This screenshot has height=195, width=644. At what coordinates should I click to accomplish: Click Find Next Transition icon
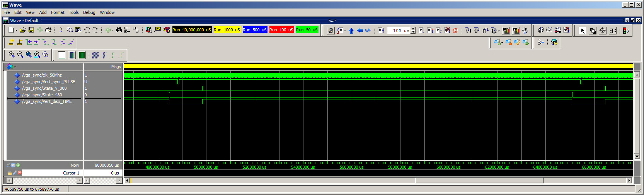pos(37,42)
